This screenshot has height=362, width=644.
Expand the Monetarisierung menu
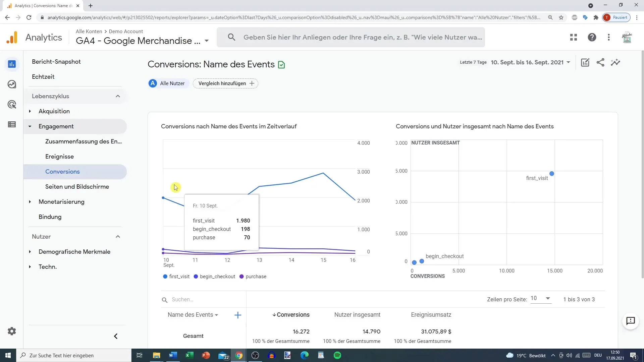click(30, 202)
